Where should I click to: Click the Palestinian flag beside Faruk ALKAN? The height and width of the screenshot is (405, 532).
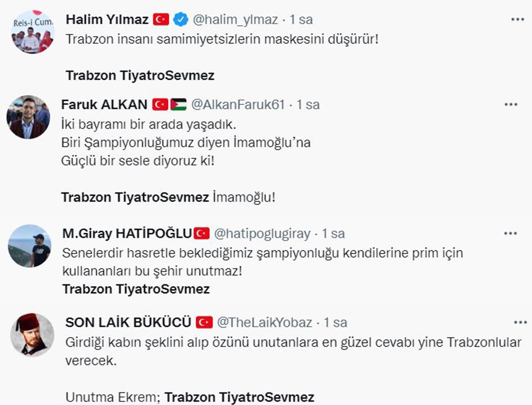179,105
